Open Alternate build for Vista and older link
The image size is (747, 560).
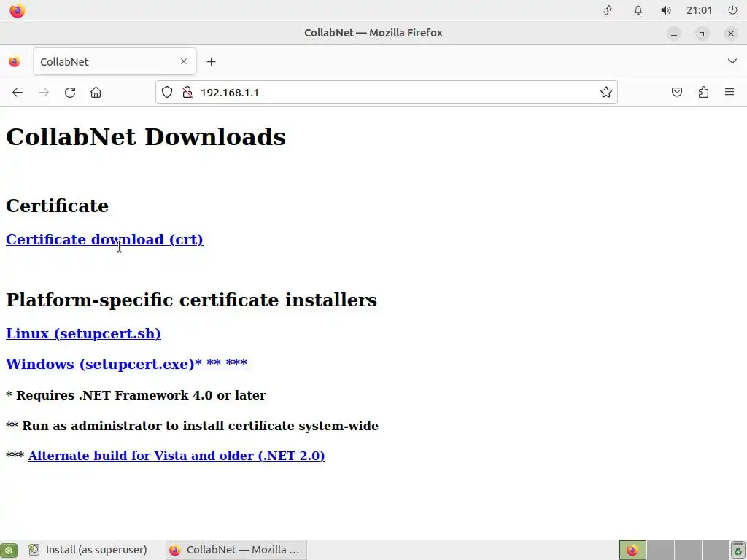pos(177,456)
